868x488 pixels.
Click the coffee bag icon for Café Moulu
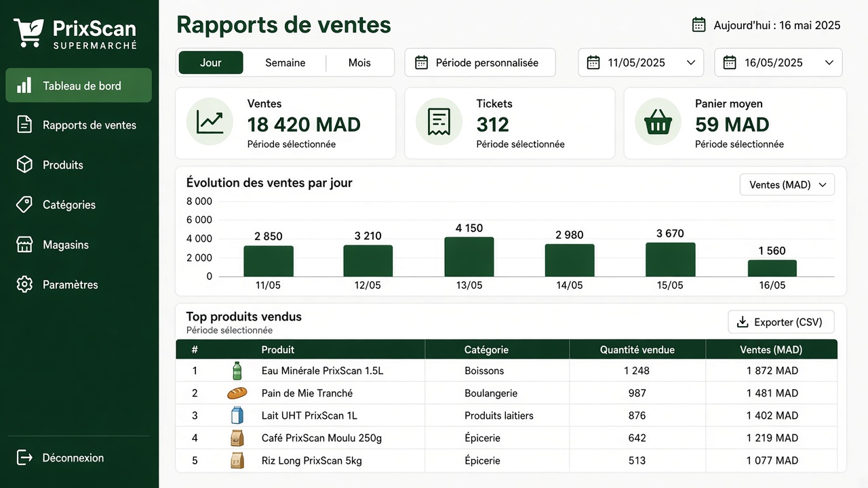(237, 438)
